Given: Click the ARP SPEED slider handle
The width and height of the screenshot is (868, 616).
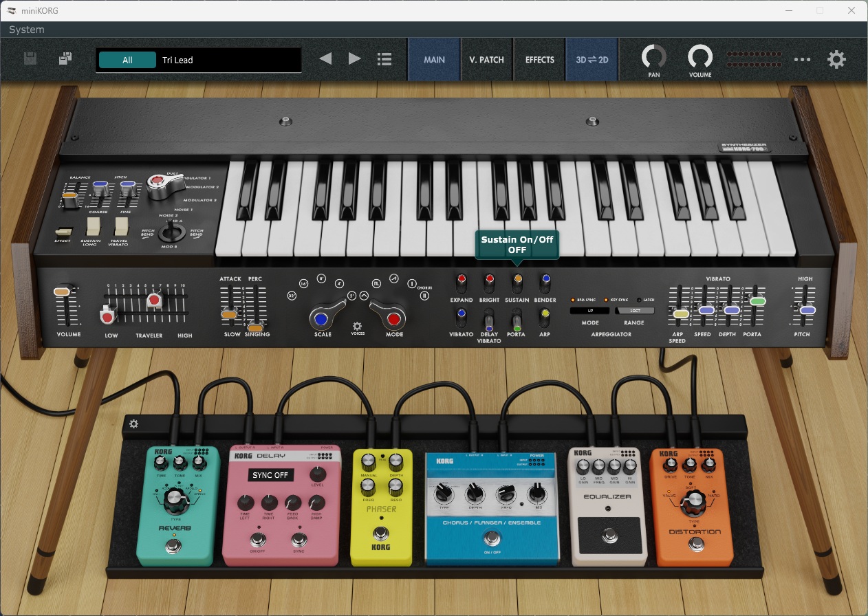Looking at the screenshot, I should coord(680,313).
